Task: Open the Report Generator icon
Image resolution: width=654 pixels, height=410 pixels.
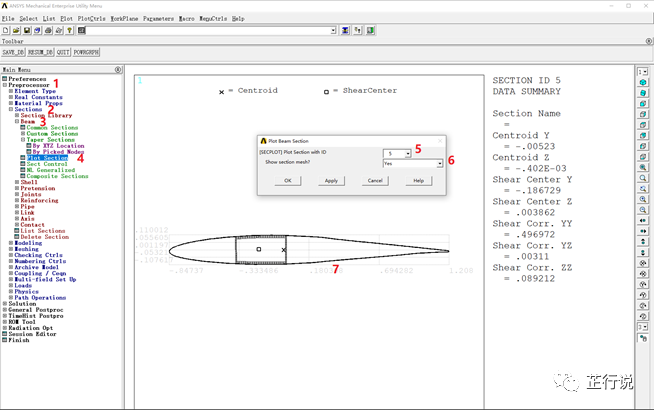Action: click(x=59, y=30)
